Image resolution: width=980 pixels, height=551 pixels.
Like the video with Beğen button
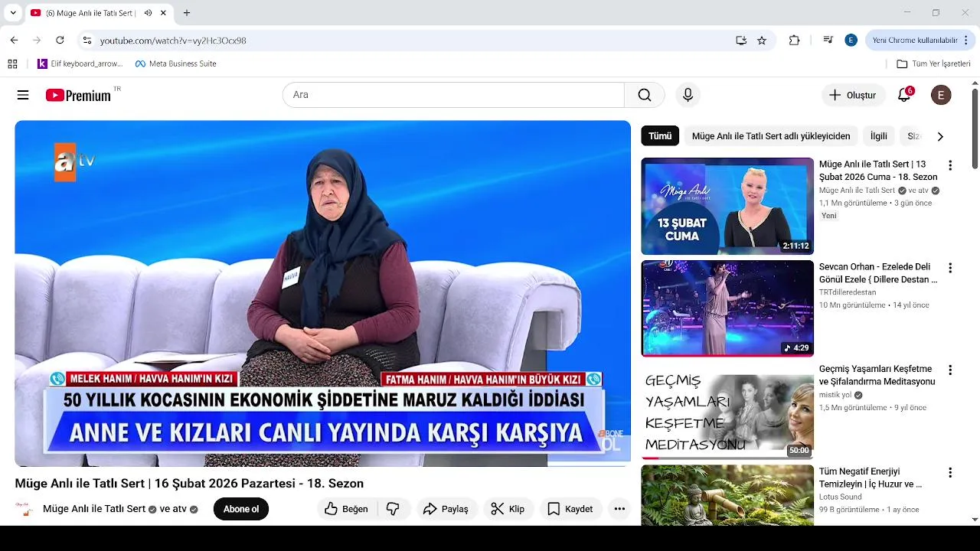(346, 509)
